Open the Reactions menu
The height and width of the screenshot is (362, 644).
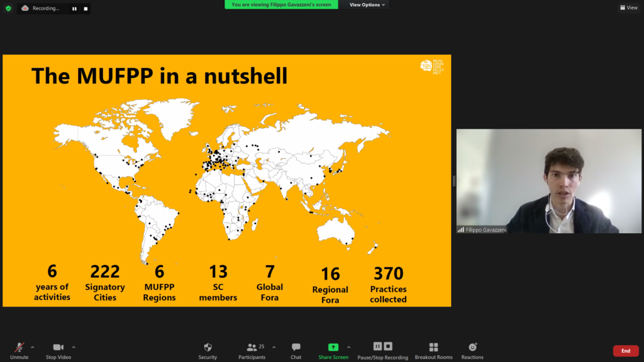472,348
